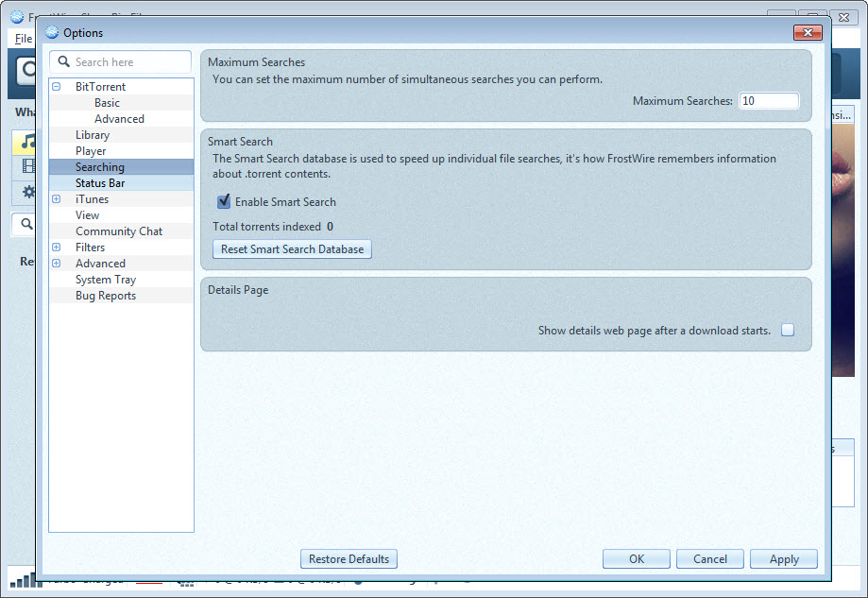Image resolution: width=868 pixels, height=598 pixels.
Task: Confirm settings with OK button
Action: tap(636, 558)
